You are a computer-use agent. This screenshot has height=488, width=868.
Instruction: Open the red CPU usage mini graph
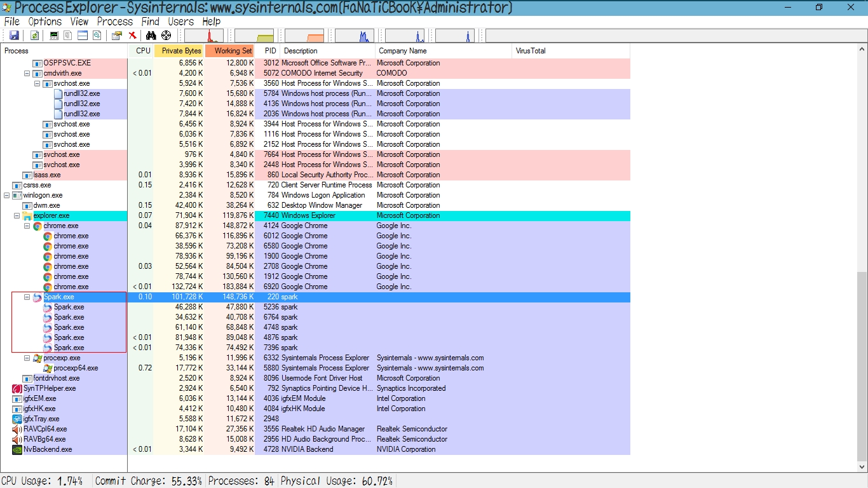point(204,36)
